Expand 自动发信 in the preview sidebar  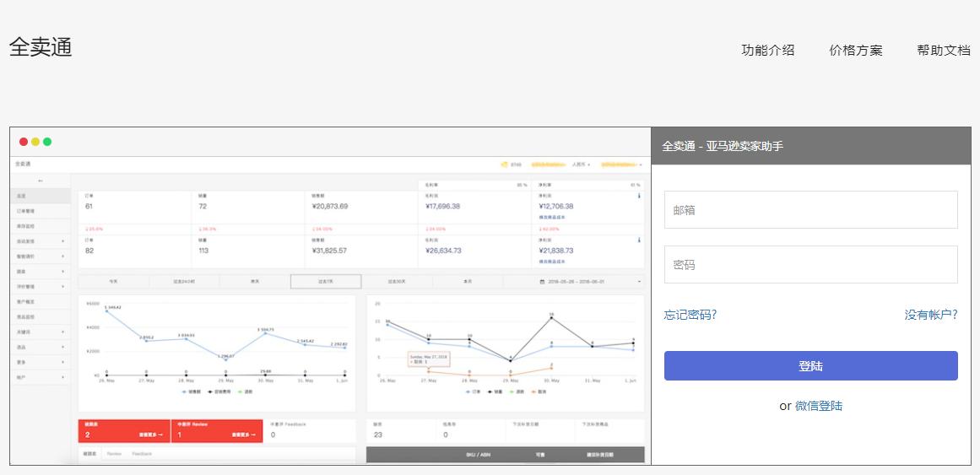point(41,240)
